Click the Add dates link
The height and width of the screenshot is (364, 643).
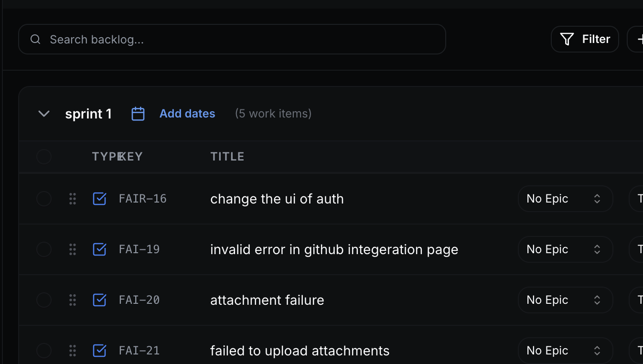point(187,114)
